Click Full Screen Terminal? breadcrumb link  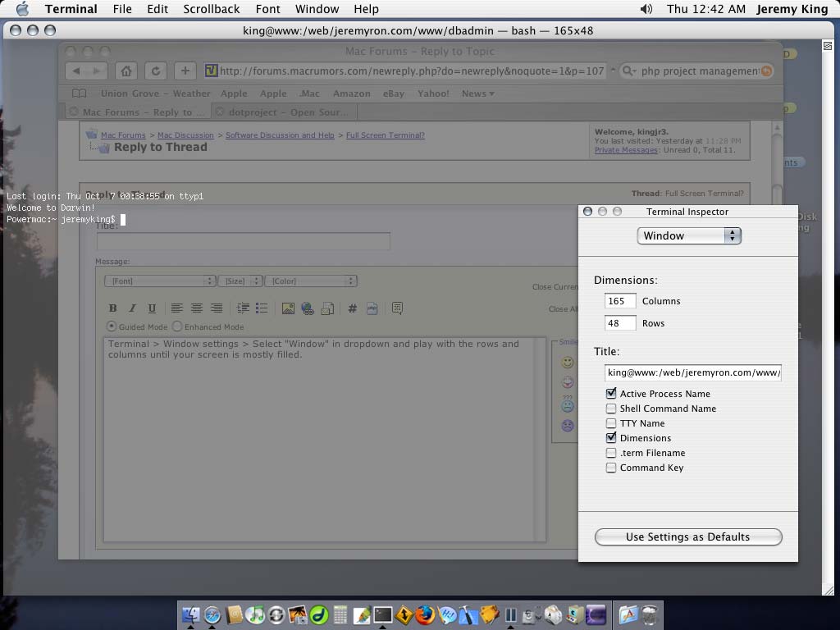pyautogui.click(x=386, y=135)
